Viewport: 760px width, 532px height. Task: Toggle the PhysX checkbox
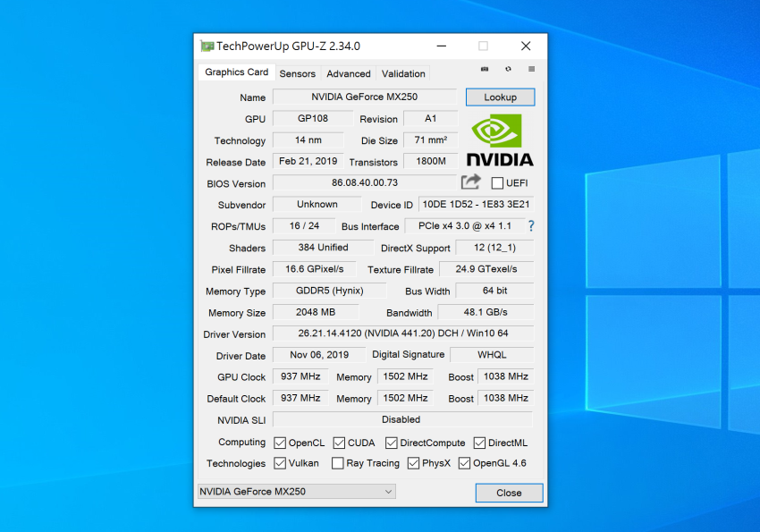click(x=413, y=463)
